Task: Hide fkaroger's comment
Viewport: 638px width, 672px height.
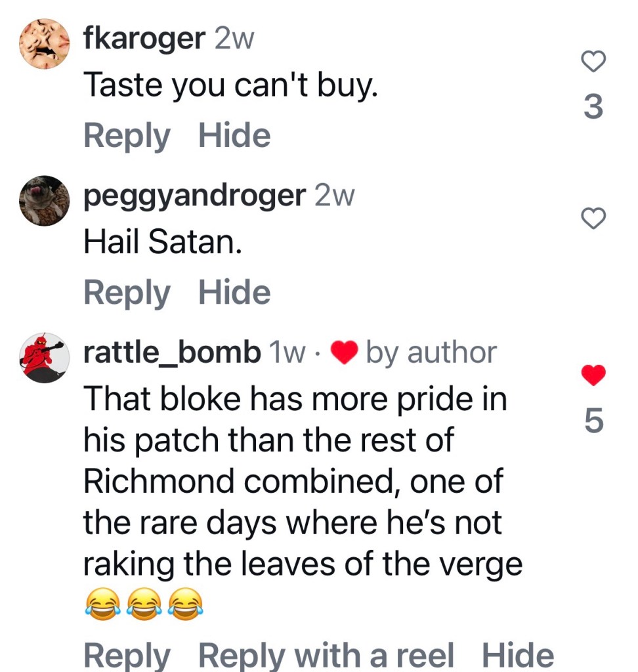Action: click(234, 135)
